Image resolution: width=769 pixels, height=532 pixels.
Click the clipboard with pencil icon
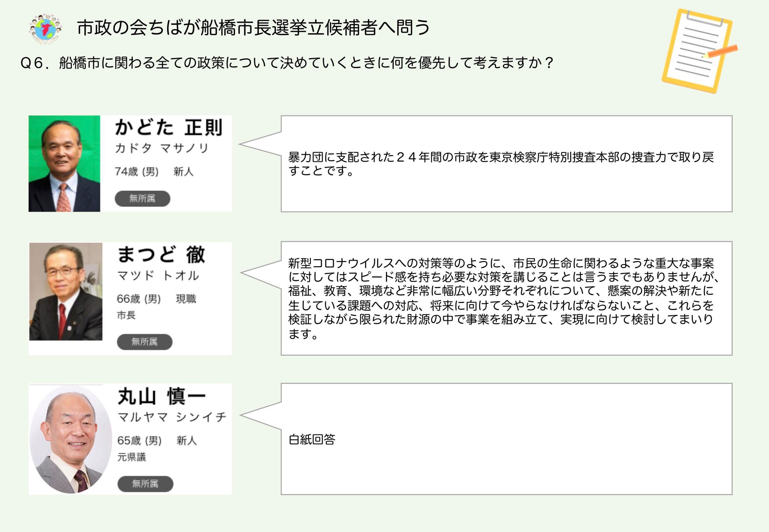pyautogui.click(x=699, y=51)
